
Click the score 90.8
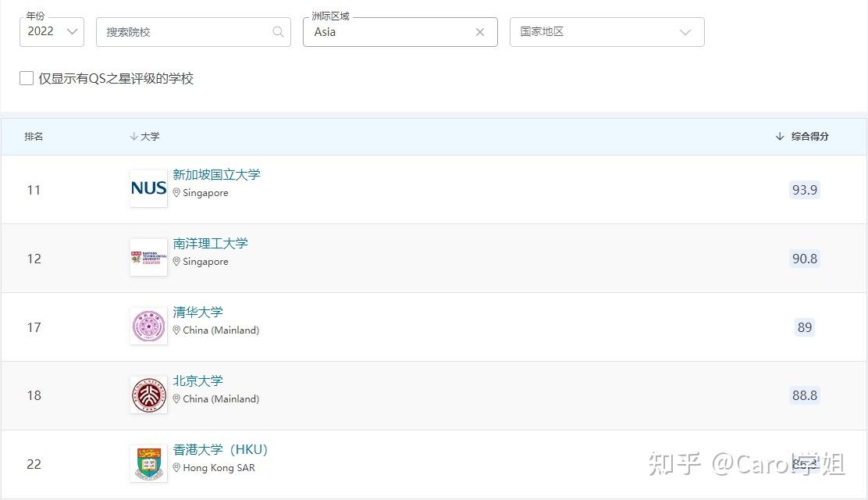[804, 259]
